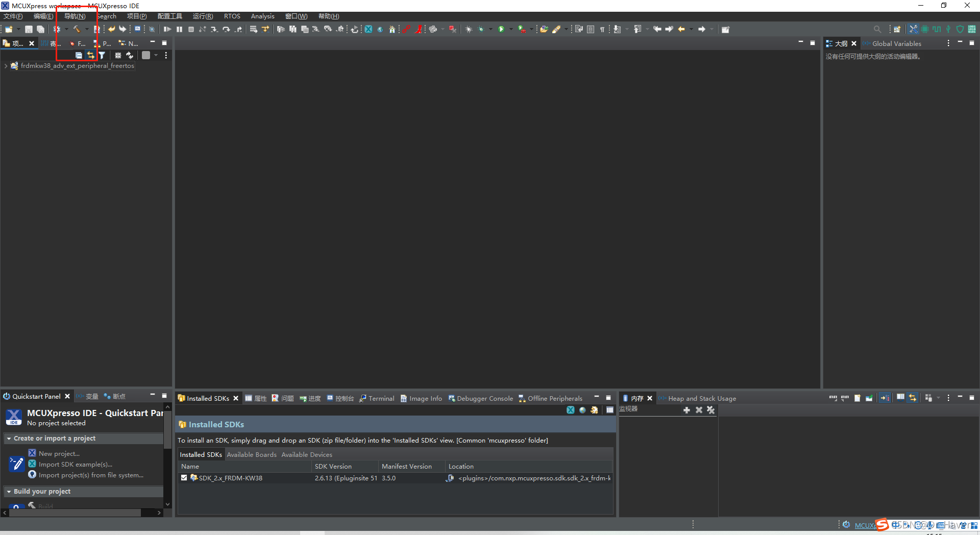This screenshot has height=535, width=980.
Task: Expand frdmkw38_adv_ext_peripheral_freertos project tree
Action: pos(5,66)
